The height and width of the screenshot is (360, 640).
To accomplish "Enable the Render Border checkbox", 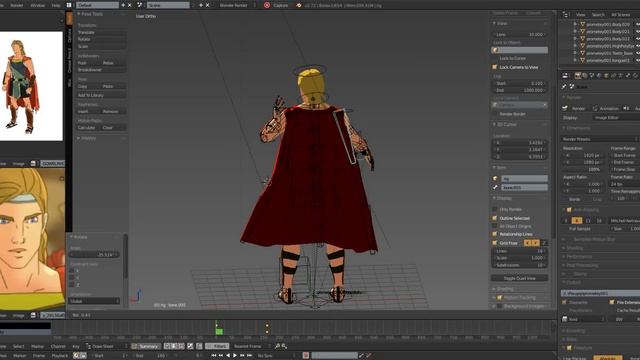I will 495,114.
